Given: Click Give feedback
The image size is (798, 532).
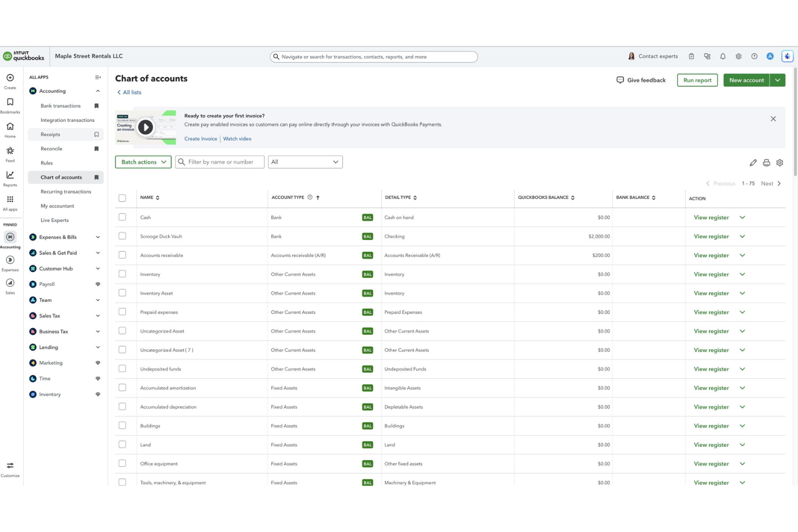Looking at the screenshot, I should [x=641, y=80].
